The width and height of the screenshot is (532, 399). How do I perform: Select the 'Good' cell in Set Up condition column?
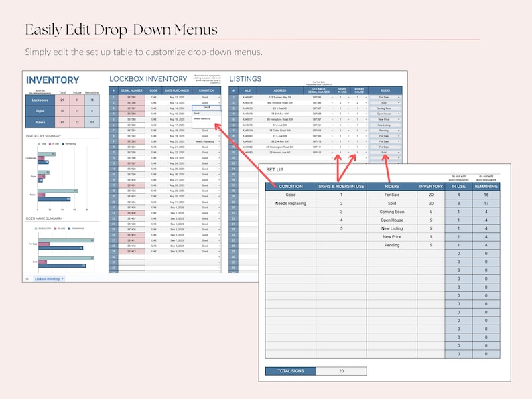pos(290,195)
